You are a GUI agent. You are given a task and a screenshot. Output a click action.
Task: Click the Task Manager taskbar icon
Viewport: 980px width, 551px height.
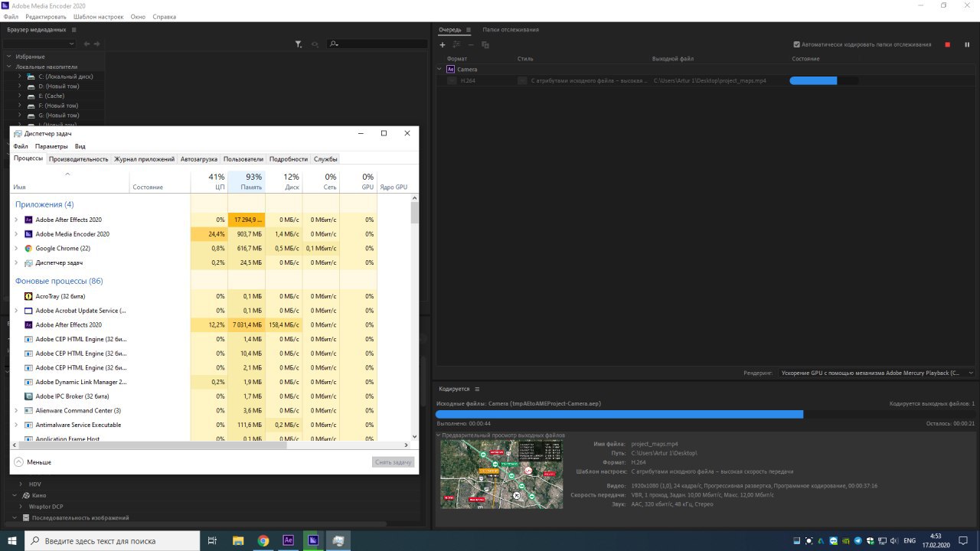[338, 540]
